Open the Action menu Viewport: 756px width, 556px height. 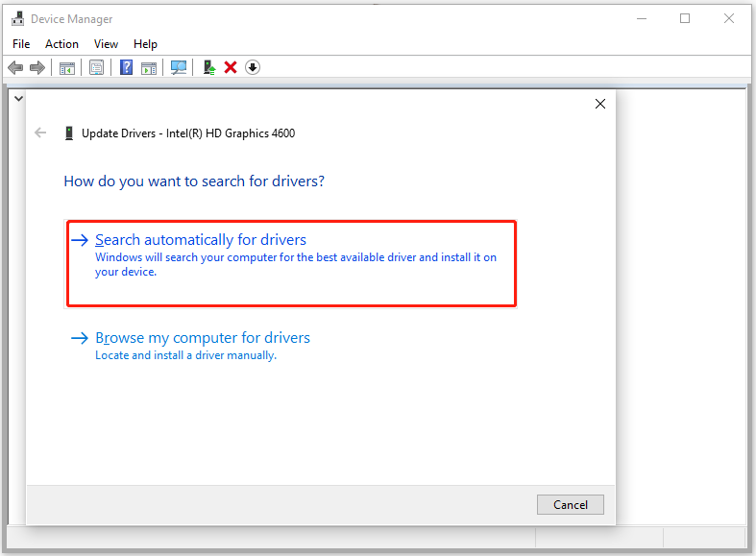click(61, 44)
